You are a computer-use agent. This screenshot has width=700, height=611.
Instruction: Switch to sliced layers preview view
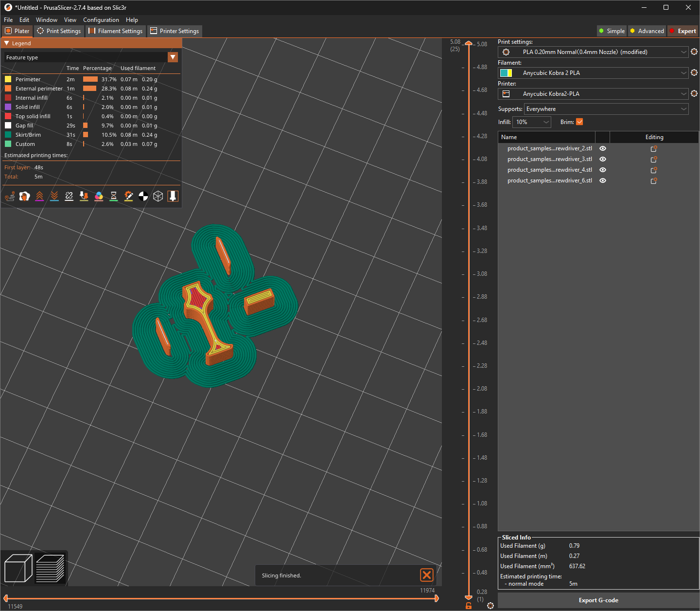[x=50, y=568]
